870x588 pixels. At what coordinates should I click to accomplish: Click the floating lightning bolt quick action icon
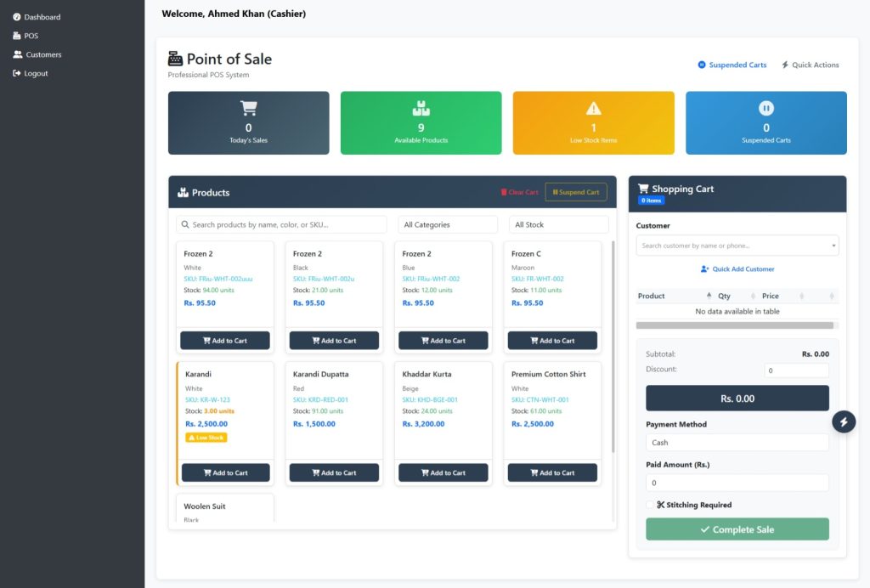843,421
